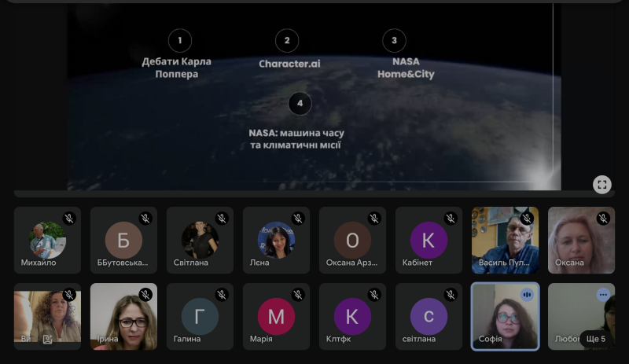This screenshot has width=629, height=364.
Task: Click mute indicator on Оксана's video tile
Action: tap(603, 219)
